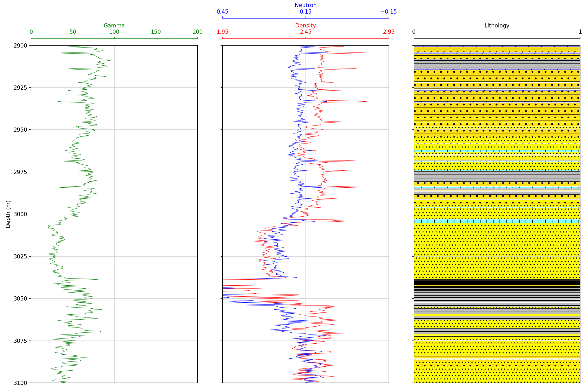Select the 3050 depth tick label

coord(20,299)
